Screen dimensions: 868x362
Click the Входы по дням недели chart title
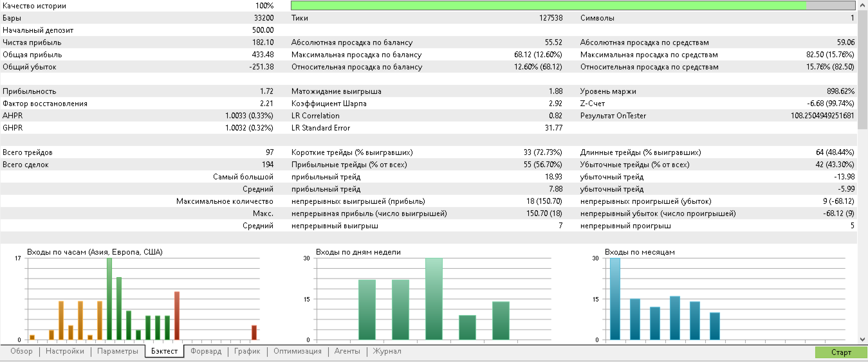click(x=358, y=252)
